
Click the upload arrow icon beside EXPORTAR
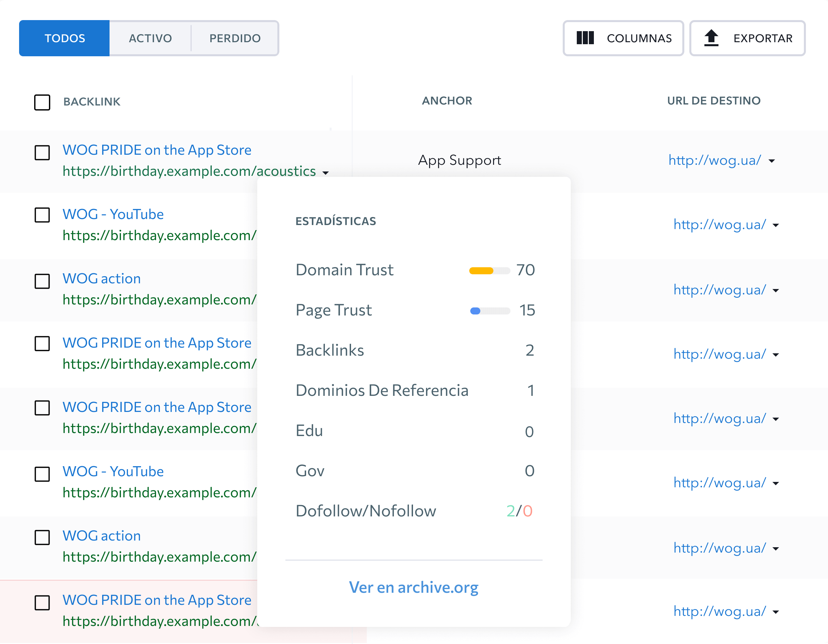point(711,38)
